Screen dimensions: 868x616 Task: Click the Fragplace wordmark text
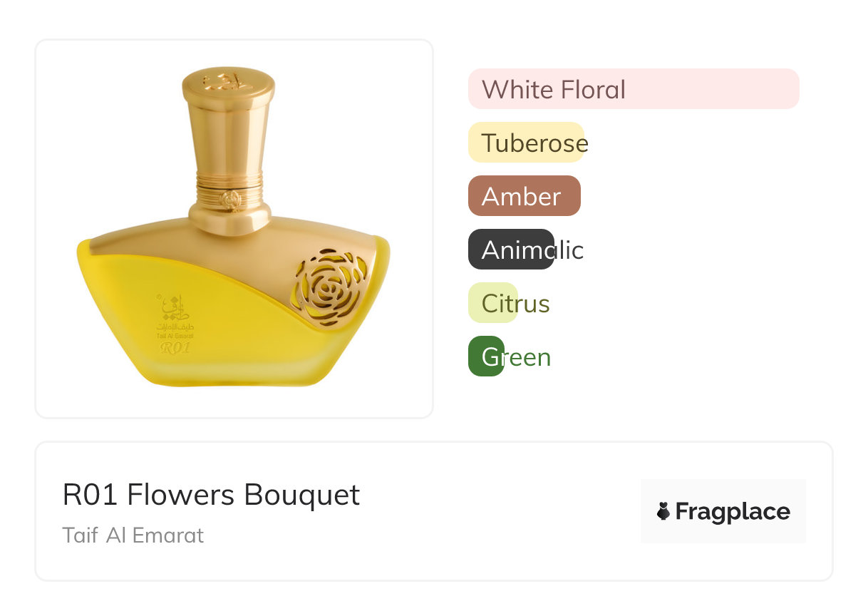point(732,511)
